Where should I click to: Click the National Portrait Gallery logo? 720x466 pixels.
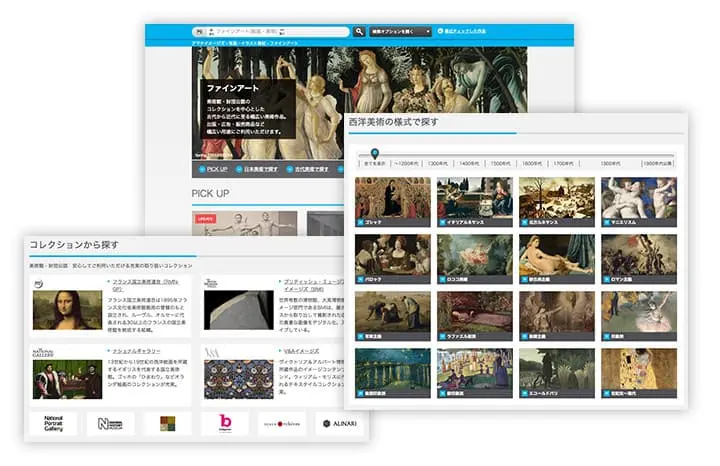click(53, 423)
